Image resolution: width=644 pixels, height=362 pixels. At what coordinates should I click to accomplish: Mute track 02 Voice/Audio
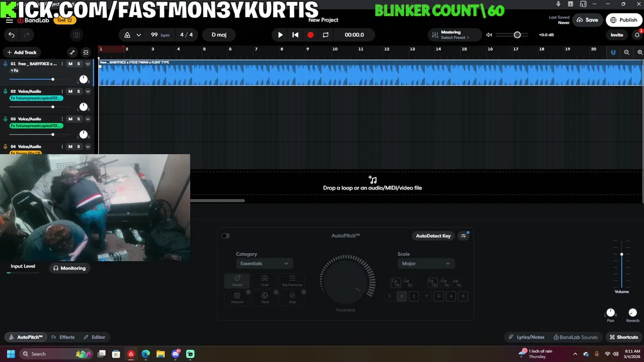point(70,92)
